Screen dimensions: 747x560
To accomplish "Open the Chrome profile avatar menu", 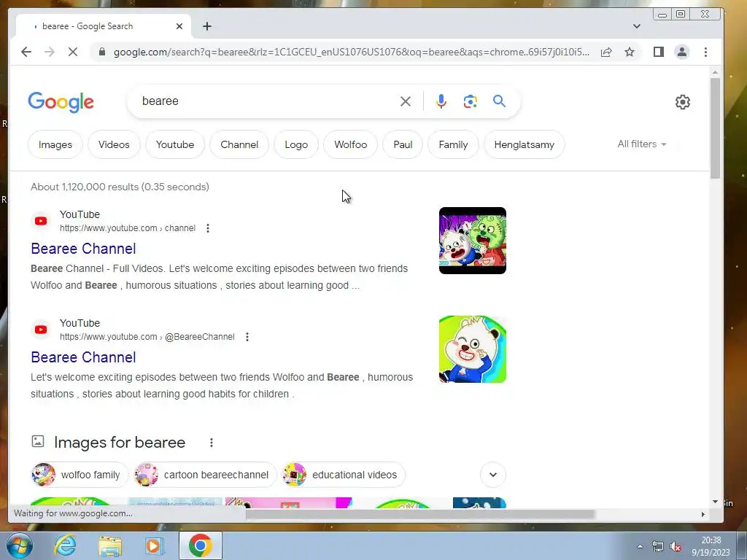I will click(x=682, y=52).
